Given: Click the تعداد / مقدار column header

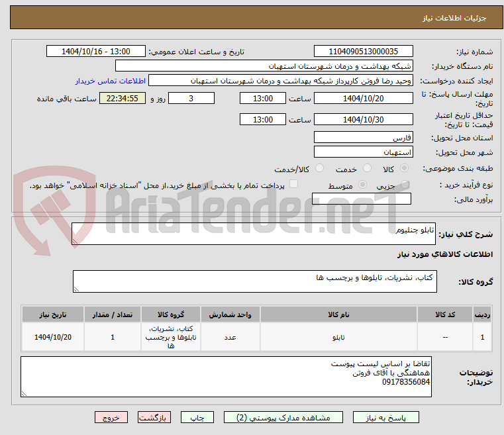Looking at the screenshot, I should click(113, 314).
